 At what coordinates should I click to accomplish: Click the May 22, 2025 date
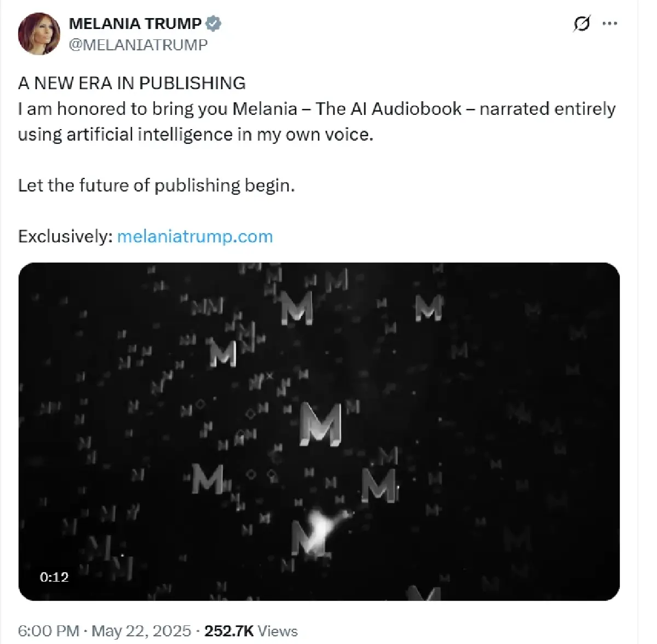tap(141, 631)
